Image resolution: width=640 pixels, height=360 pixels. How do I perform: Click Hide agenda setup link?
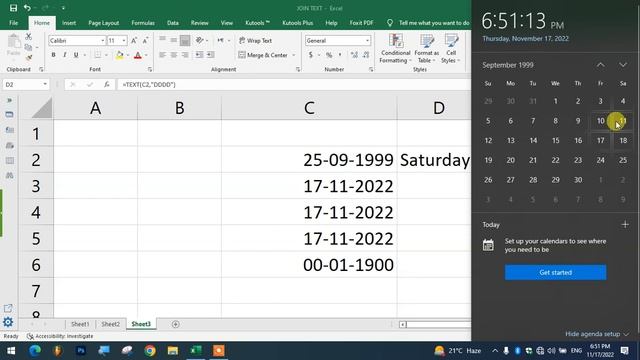pyautogui.click(x=597, y=334)
